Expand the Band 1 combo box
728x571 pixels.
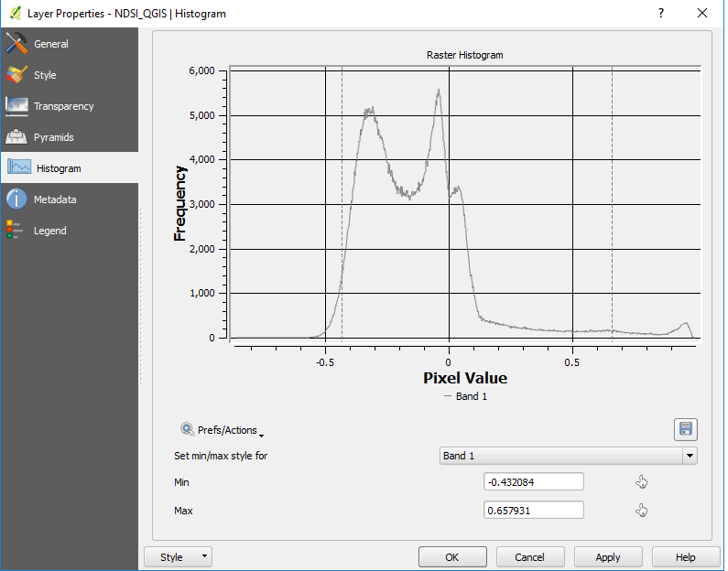click(x=568, y=456)
